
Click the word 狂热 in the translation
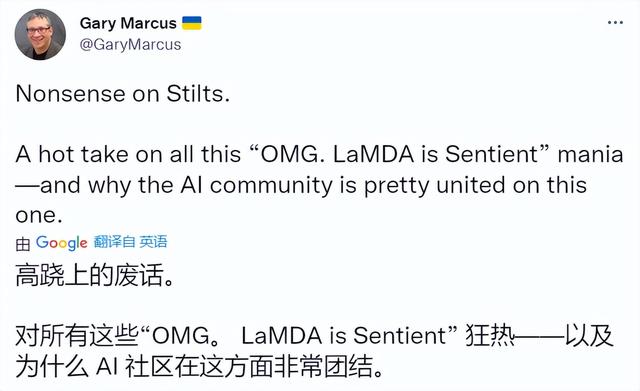point(490,336)
